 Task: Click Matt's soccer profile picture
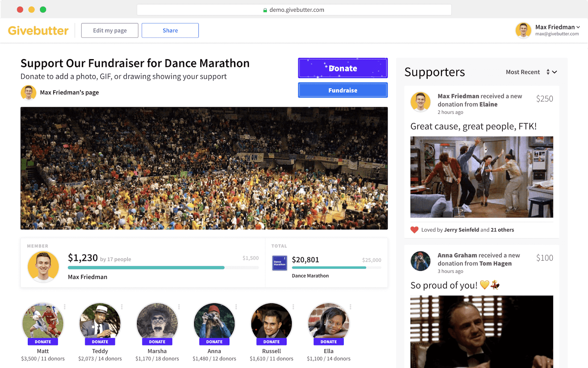click(43, 322)
